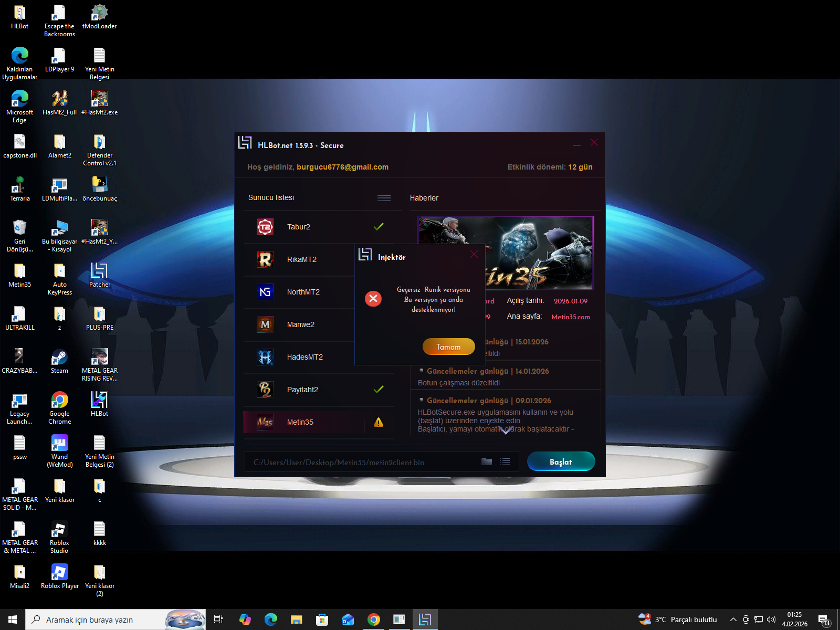Close the Injektör error dialog
The width and height of the screenshot is (840, 630).
474,254
